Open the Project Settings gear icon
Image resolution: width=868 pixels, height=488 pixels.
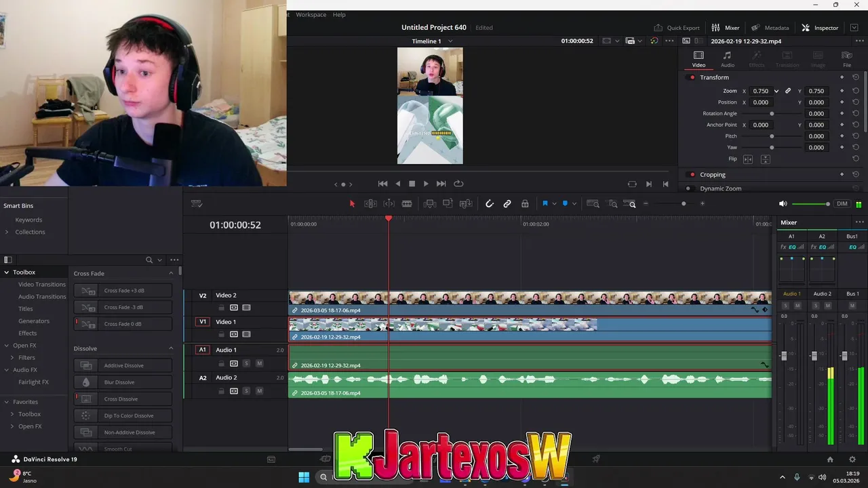(x=852, y=460)
